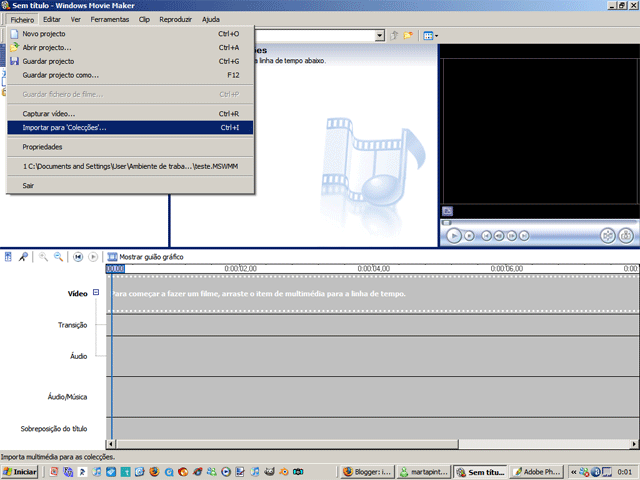The height and width of the screenshot is (480, 640).
Task: Click the Áudio track label
Action: pyautogui.click(x=78, y=356)
